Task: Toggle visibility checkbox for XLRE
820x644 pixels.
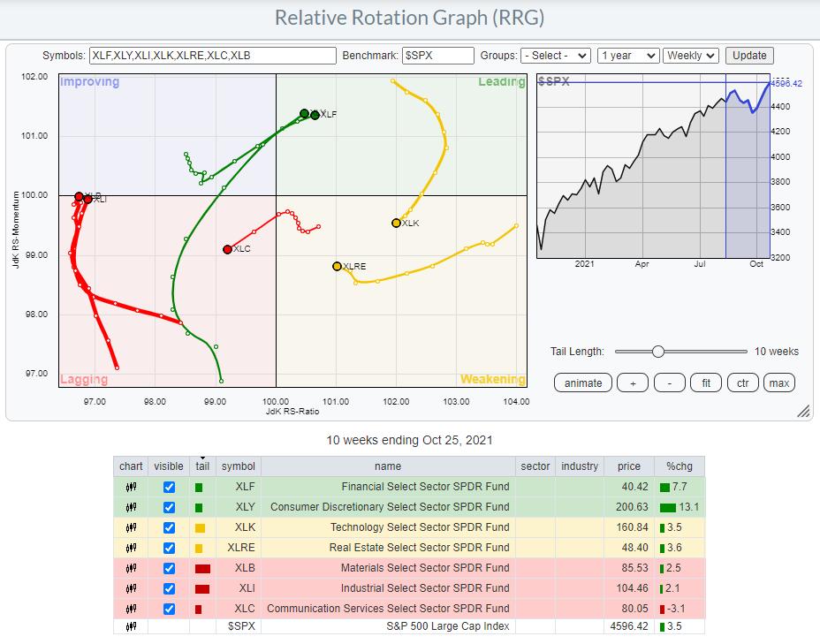Action: point(169,548)
